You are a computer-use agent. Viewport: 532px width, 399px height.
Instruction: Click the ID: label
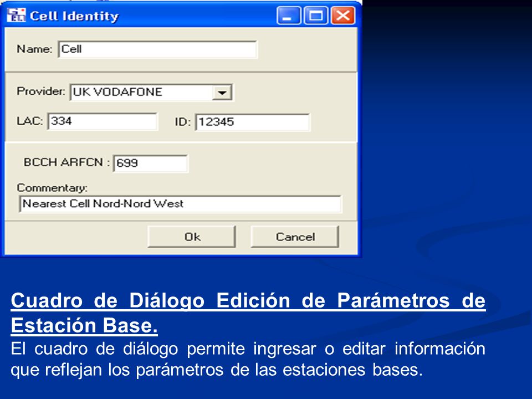(x=183, y=122)
